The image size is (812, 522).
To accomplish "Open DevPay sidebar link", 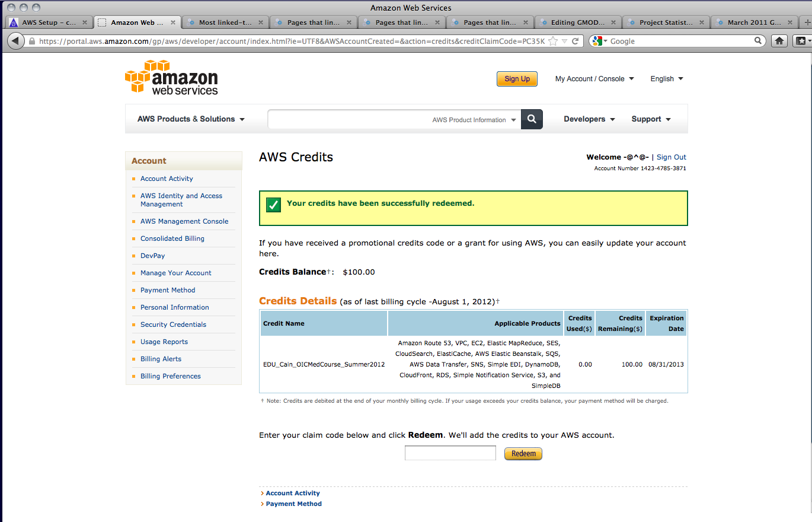I will [153, 256].
